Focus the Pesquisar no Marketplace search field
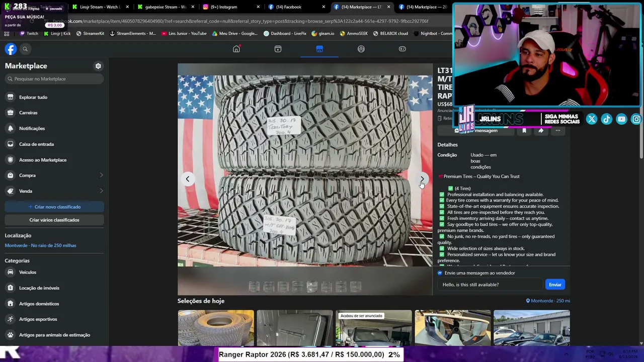The image size is (644, 362). [x=54, y=79]
